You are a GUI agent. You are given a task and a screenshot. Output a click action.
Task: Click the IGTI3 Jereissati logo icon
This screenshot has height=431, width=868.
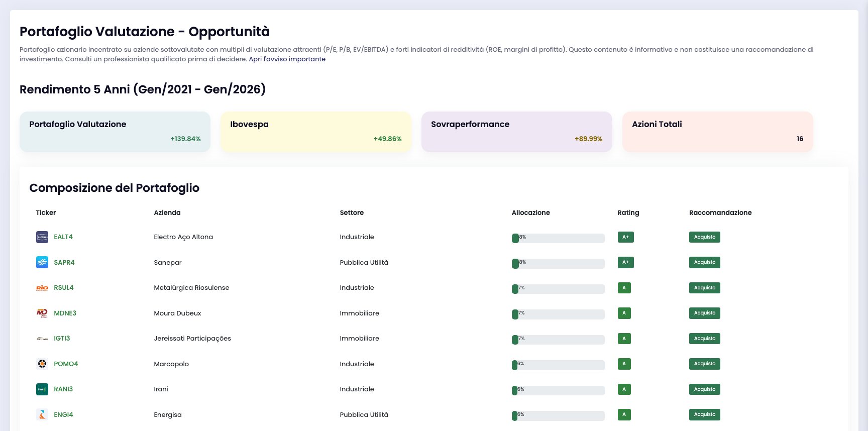(42, 339)
